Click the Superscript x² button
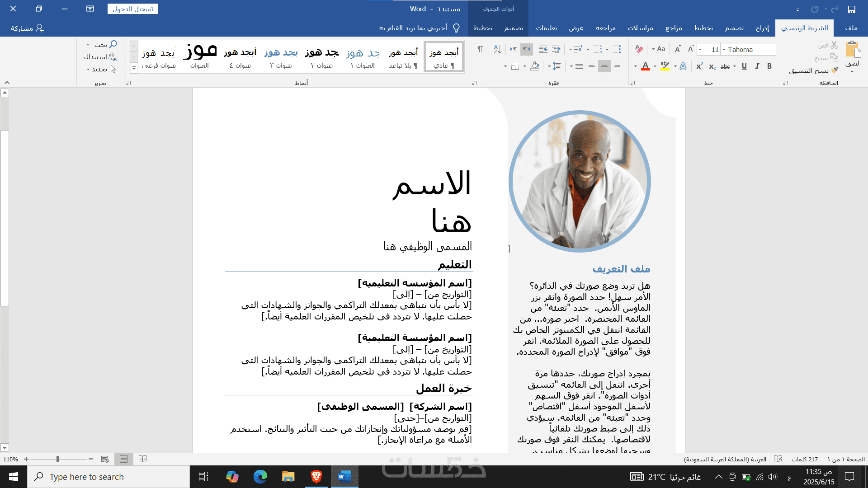 coord(699,66)
